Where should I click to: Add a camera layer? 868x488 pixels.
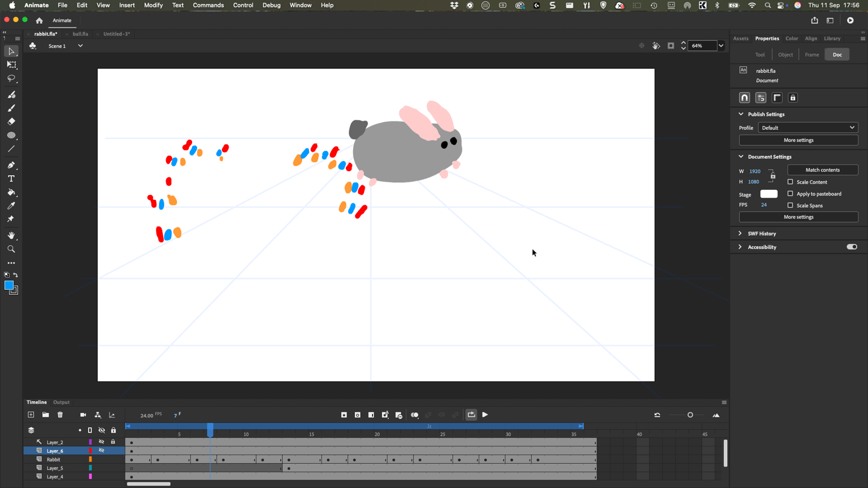pos(83,415)
